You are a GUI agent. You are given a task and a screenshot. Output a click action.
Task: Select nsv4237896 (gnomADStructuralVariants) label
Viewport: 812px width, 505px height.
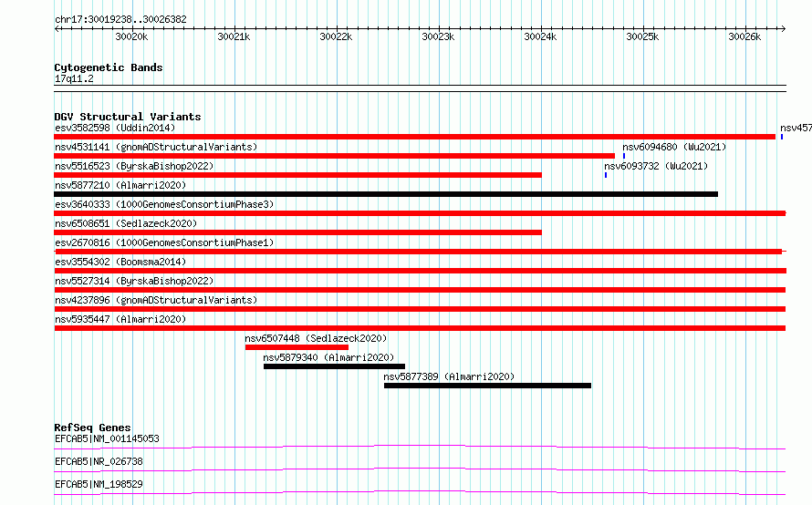point(156,300)
